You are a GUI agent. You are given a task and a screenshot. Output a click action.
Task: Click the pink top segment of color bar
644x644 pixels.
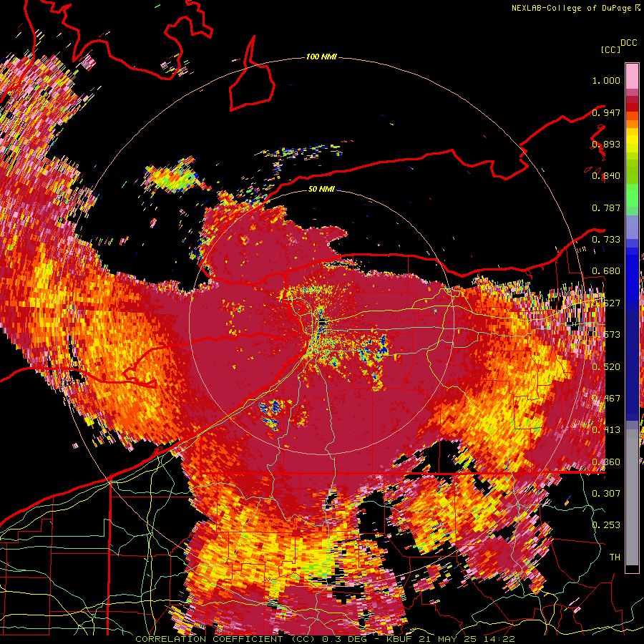pyautogui.click(x=632, y=76)
